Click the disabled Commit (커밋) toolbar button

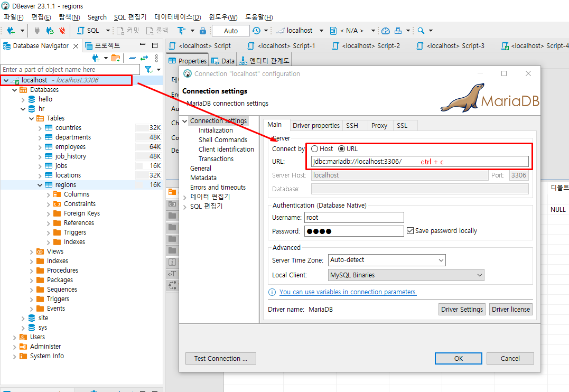(128, 31)
